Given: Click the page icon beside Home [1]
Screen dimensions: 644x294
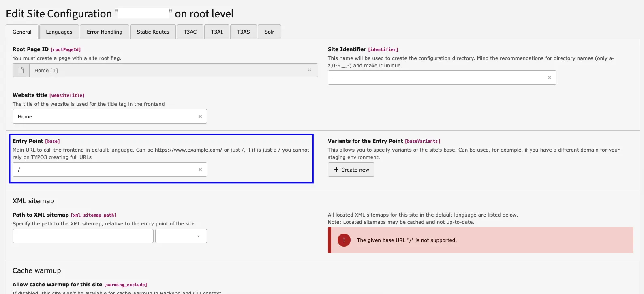Looking at the screenshot, I should (x=21, y=70).
